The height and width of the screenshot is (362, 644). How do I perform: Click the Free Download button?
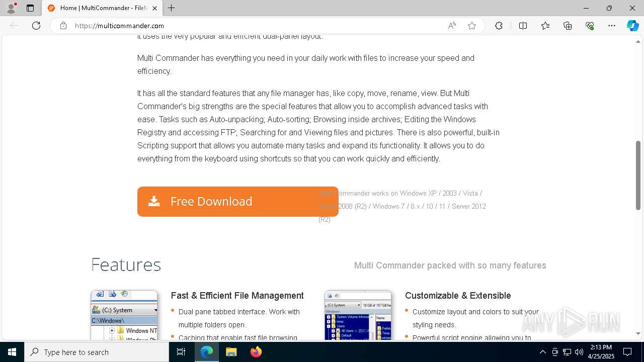click(x=237, y=202)
